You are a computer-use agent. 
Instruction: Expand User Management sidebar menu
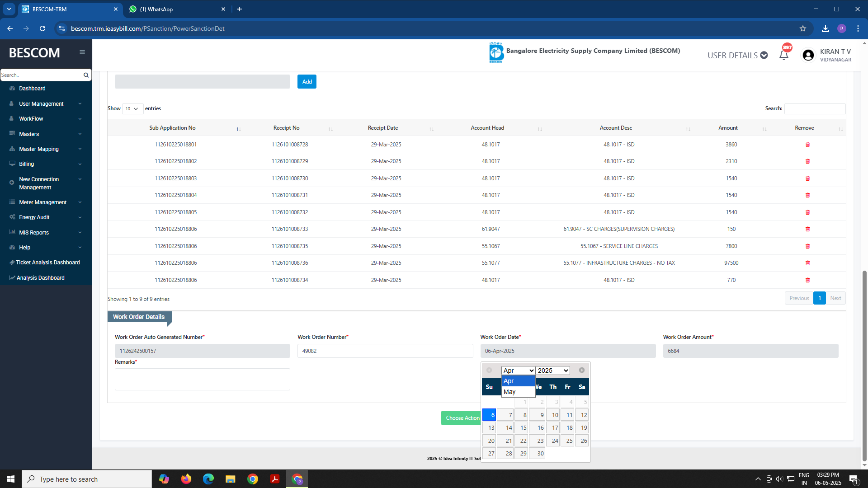(x=46, y=104)
